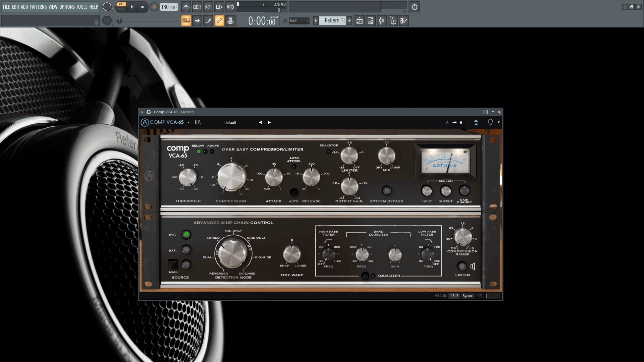
Task: Switch to B settings slot
Action: tap(461, 123)
